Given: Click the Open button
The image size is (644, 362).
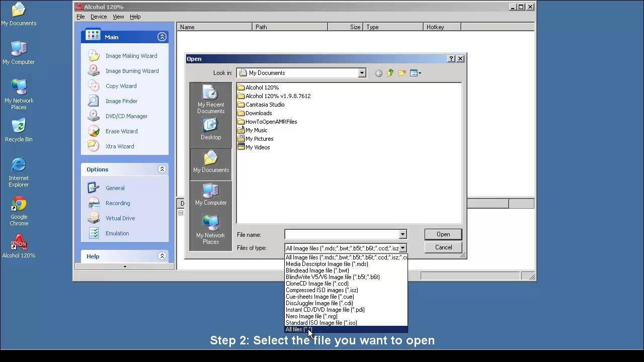Looking at the screenshot, I should (x=443, y=234).
